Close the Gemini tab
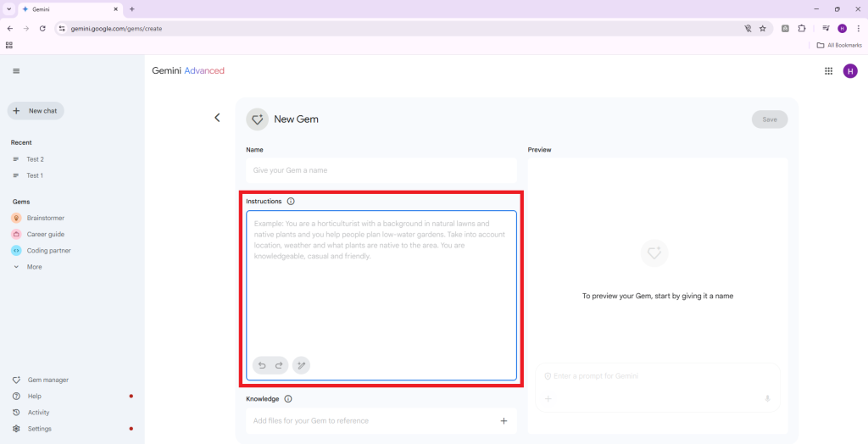This screenshot has height=444, width=868. tap(115, 9)
